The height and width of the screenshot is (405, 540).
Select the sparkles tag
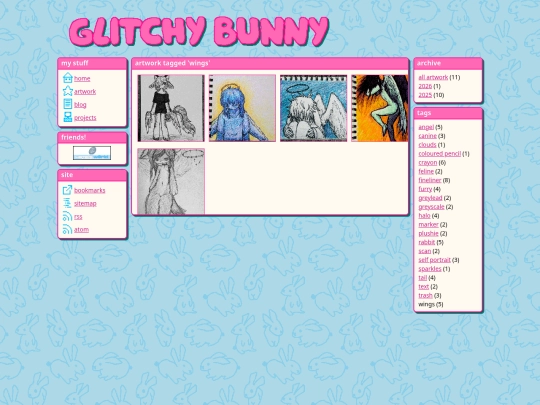[430, 269]
